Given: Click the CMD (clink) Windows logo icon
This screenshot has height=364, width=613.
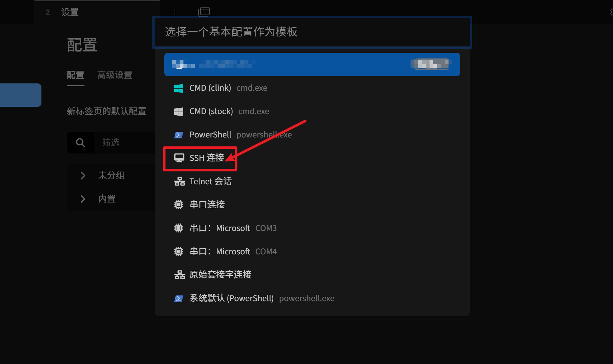Looking at the screenshot, I should pos(179,88).
